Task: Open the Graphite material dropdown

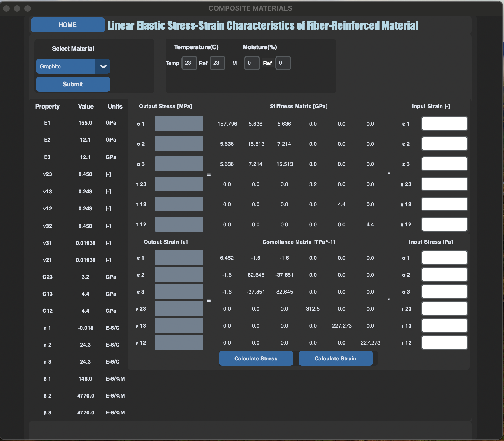Action: point(73,66)
